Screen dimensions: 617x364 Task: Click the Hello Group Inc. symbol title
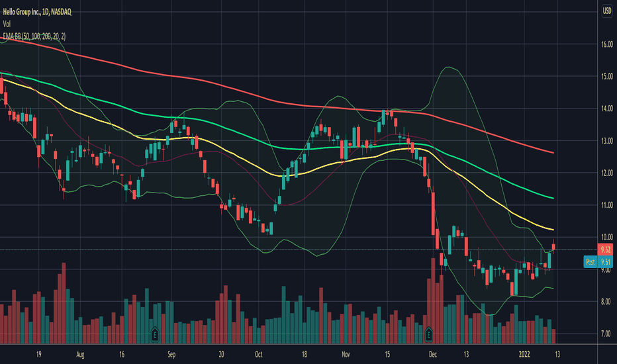point(37,12)
